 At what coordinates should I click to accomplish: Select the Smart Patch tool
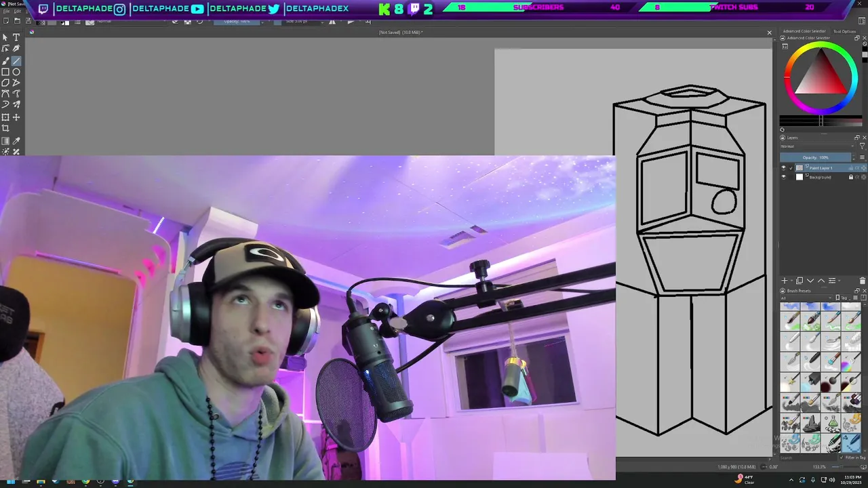16,152
